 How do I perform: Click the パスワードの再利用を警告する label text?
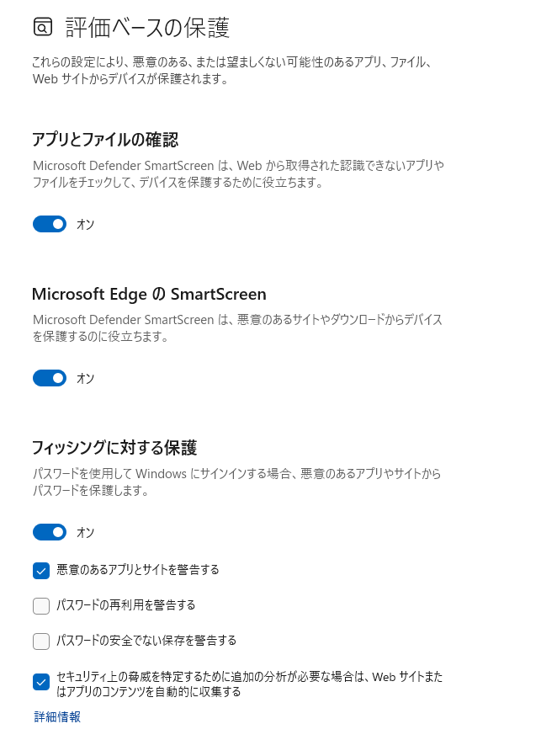(x=125, y=605)
